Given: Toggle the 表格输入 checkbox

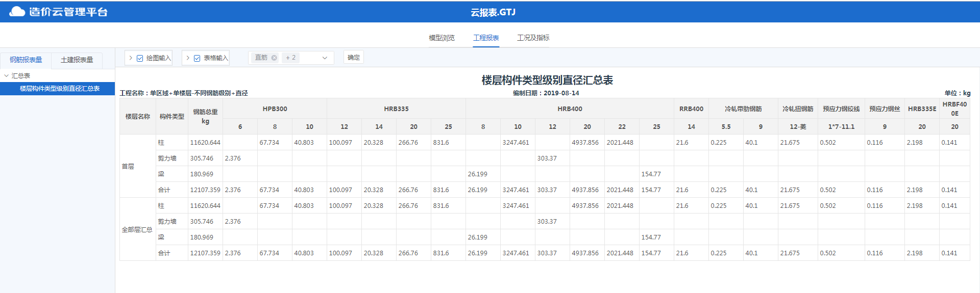Looking at the screenshot, I should pos(197,58).
